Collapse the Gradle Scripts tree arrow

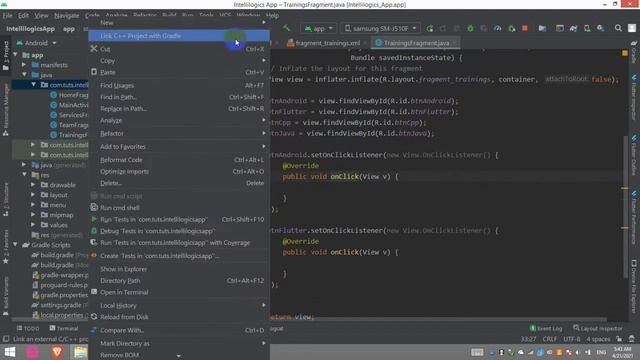tap(16, 245)
